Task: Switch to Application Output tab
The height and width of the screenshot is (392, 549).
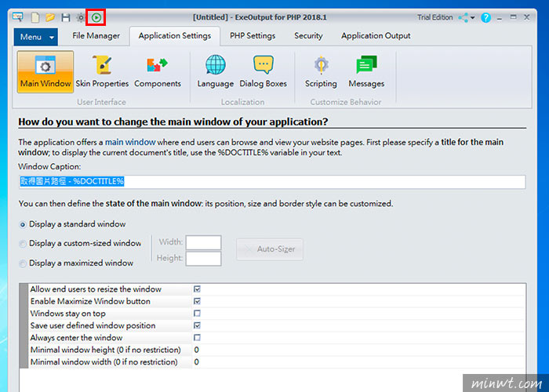Action: click(x=376, y=36)
